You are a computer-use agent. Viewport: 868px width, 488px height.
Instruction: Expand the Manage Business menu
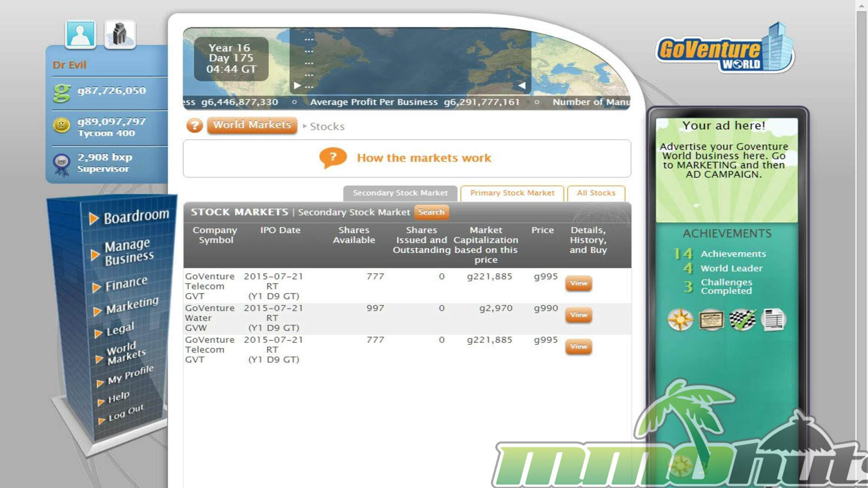point(128,251)
